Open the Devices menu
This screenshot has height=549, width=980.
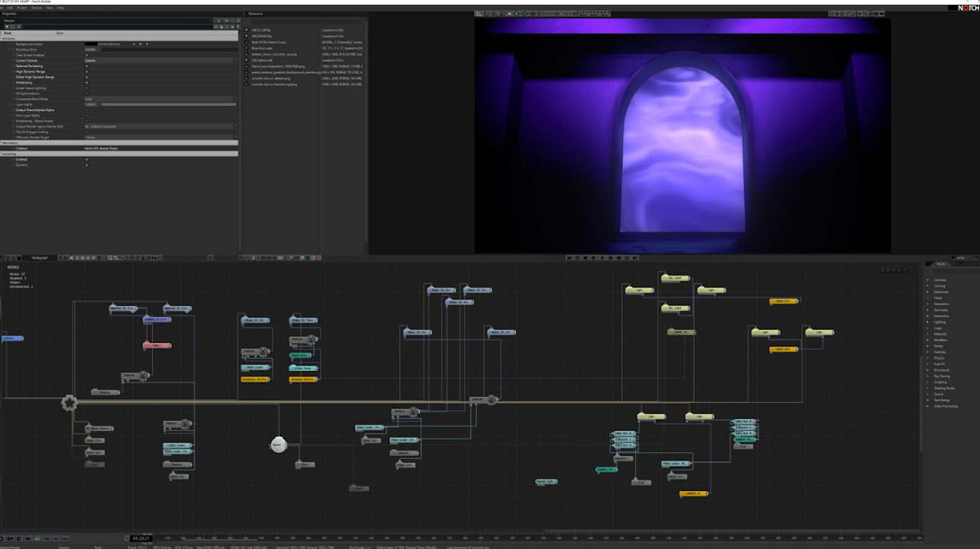pyautogui.click(x=36, y=8)
